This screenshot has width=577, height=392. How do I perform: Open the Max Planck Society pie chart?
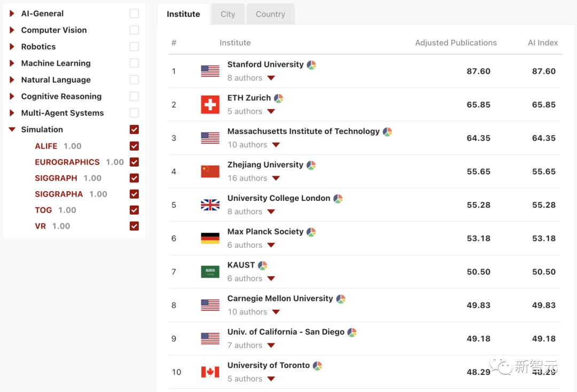point(311,232)
